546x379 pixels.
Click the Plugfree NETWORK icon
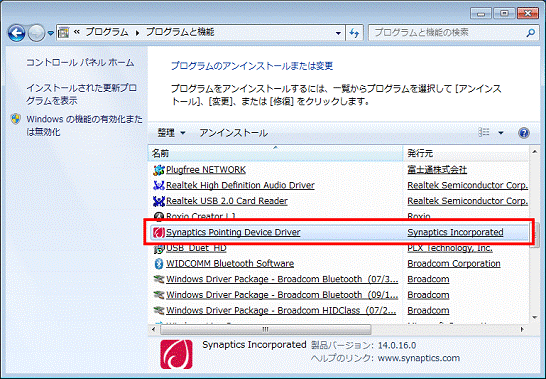click(159, 170)
